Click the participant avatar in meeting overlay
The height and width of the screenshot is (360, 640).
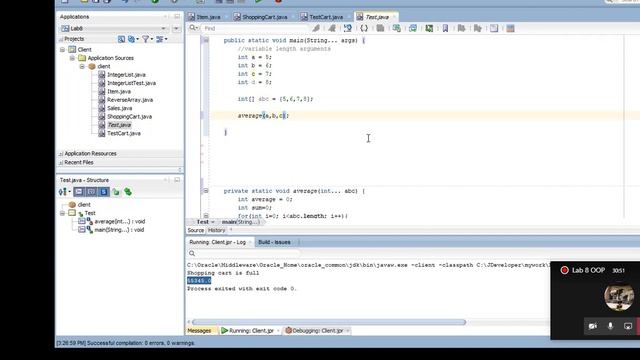pos(619,297)
